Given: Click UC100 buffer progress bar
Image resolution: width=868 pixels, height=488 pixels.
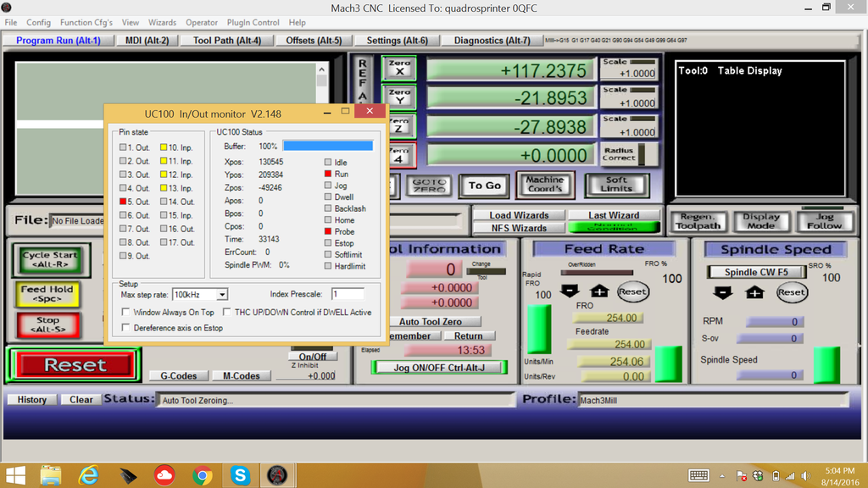Looking at the screenshot, I should tap(328, 146).
